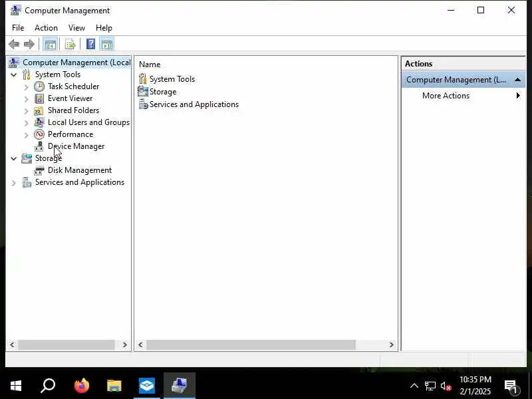This screenshot has width=532, height=399.
Task: Collapse the System Tools tree node
Action: [13, 74]
